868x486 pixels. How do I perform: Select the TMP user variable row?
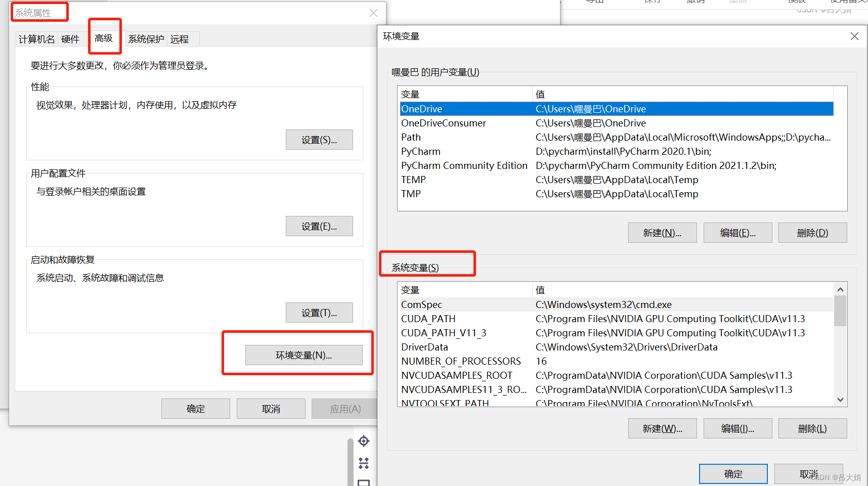point(616,194)
